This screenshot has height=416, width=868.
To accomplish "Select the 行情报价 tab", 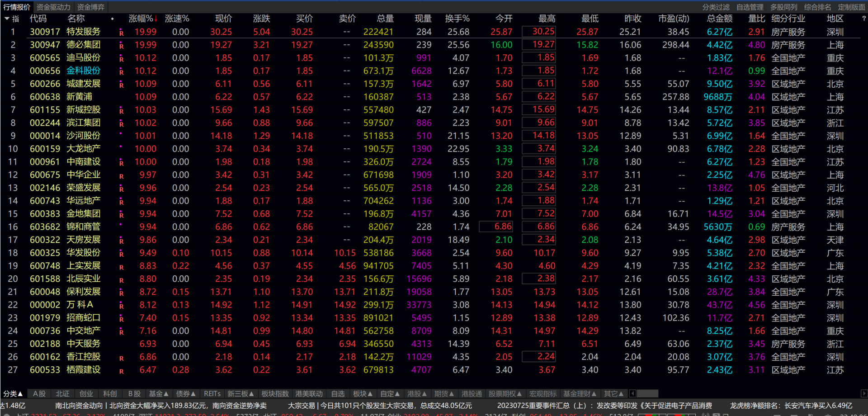I will [17, 7].
